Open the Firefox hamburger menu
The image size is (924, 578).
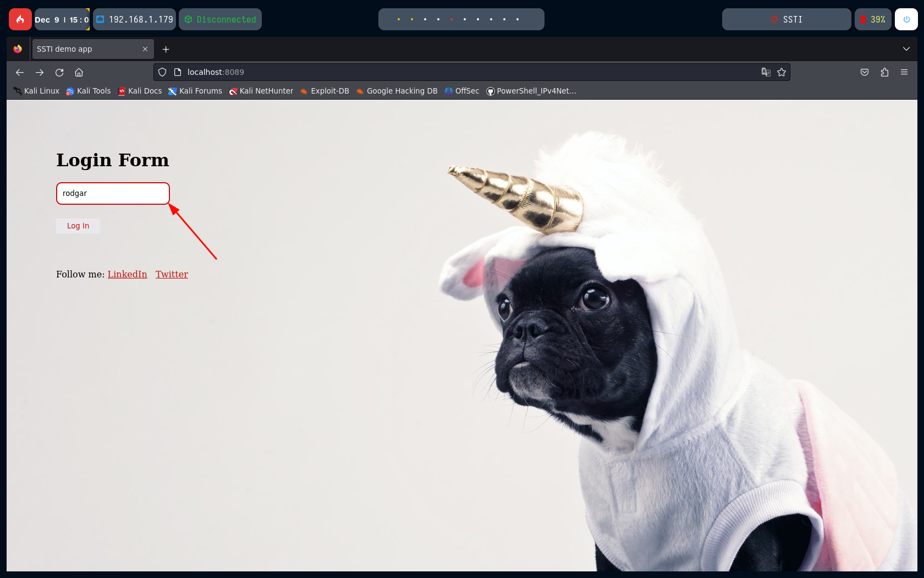pyautogui.click(x=904, y=72)
